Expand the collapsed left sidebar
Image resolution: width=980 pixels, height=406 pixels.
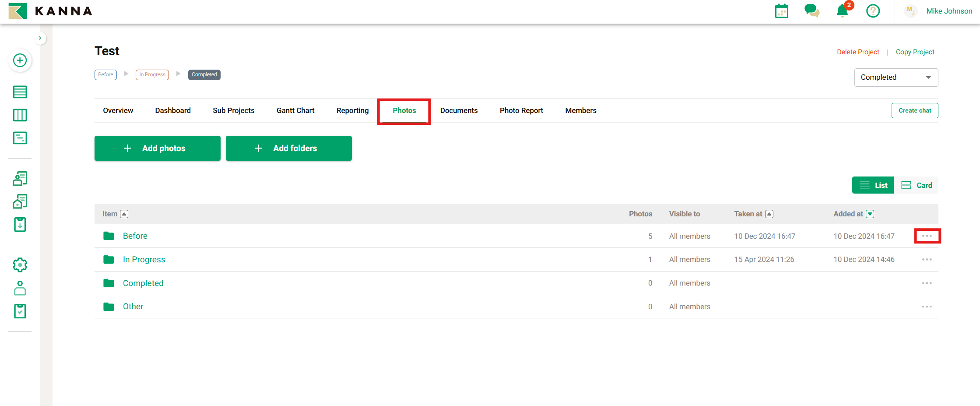click(40, 38)
